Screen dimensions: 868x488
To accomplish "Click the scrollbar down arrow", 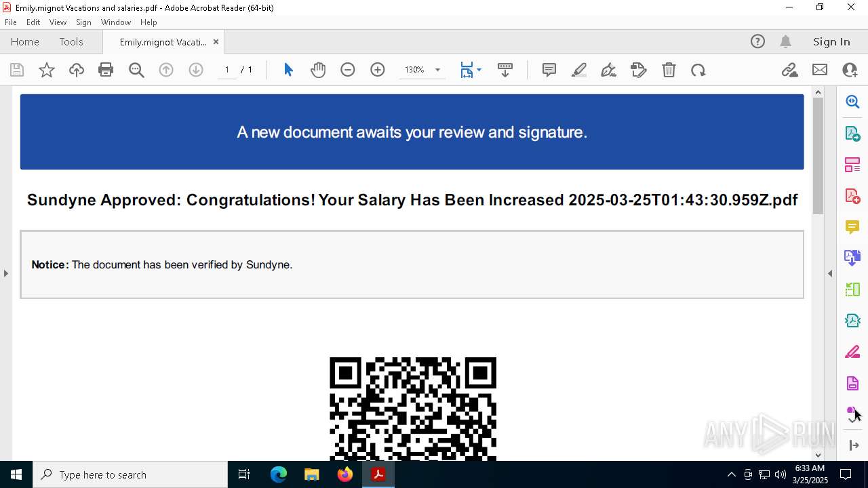I will coord(818,455).
